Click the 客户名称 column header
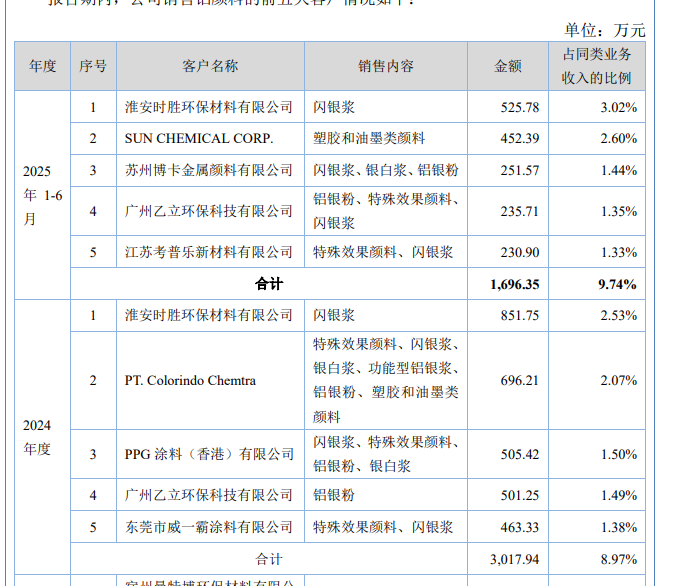The image size is (684, 586). coord(210,66)
